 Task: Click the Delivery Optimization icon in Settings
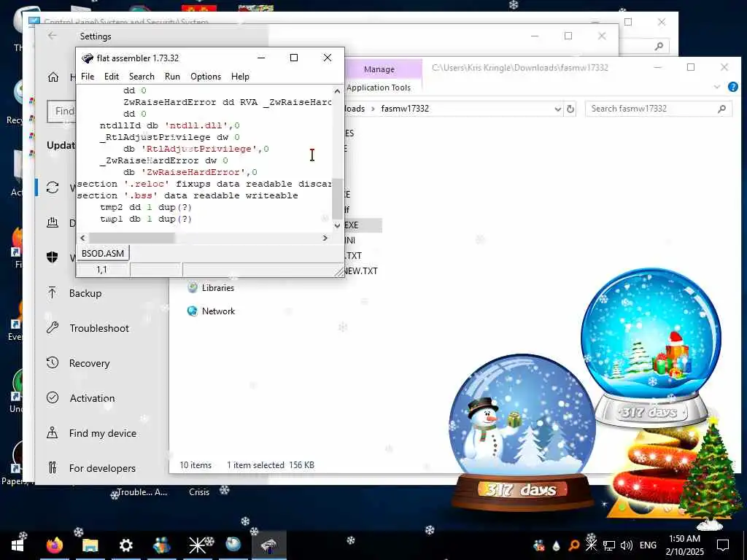53,222
